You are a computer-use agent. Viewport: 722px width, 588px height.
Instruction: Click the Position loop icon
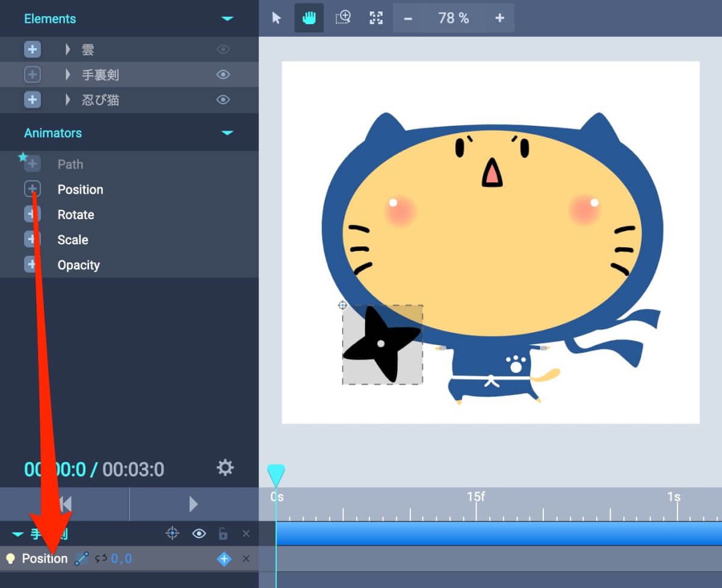[100, 559]
